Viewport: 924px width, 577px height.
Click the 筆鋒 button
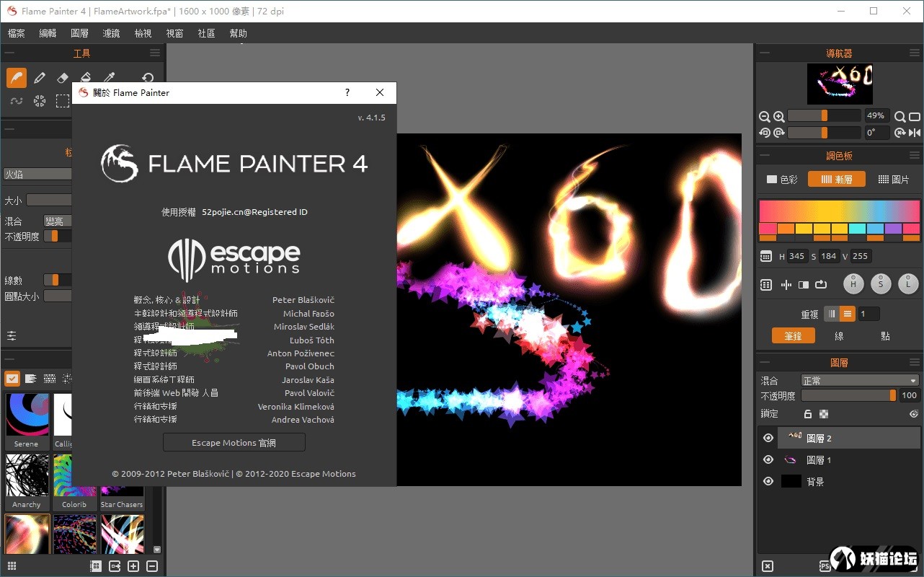click(x=793, y=335)
